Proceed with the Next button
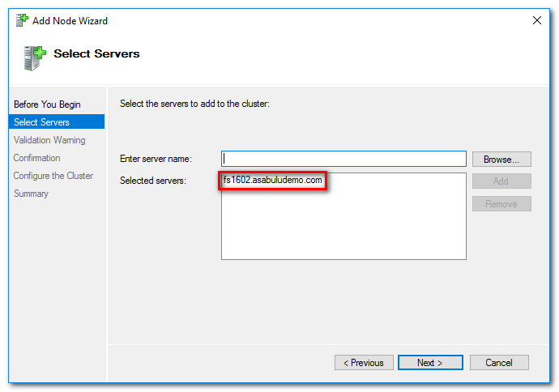The width and height of the screenshot is (559, 392). point(430,363)
